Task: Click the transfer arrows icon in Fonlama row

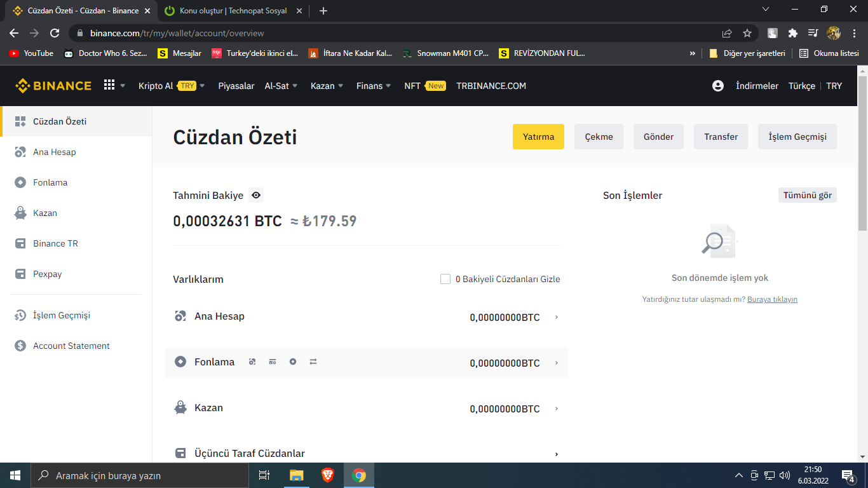Action: click(x=313, y=362)
